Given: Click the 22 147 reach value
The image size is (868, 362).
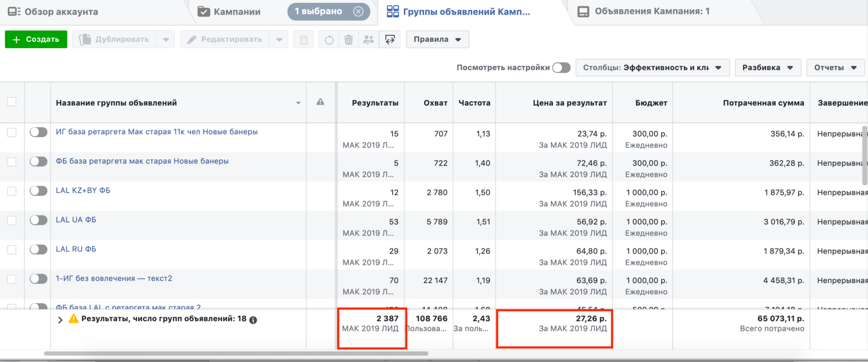Looking at the screenshot, I should point(436,280).
